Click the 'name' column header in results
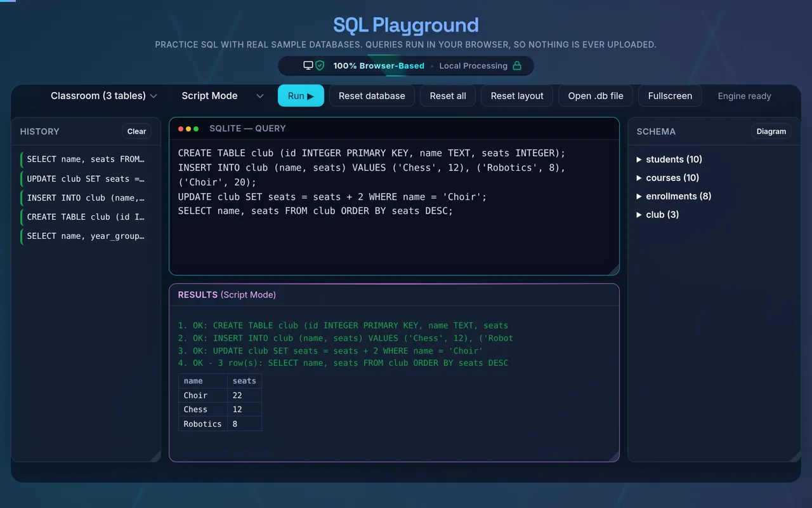The width and height of the screenshot is (812, 508). coord(203,381)
